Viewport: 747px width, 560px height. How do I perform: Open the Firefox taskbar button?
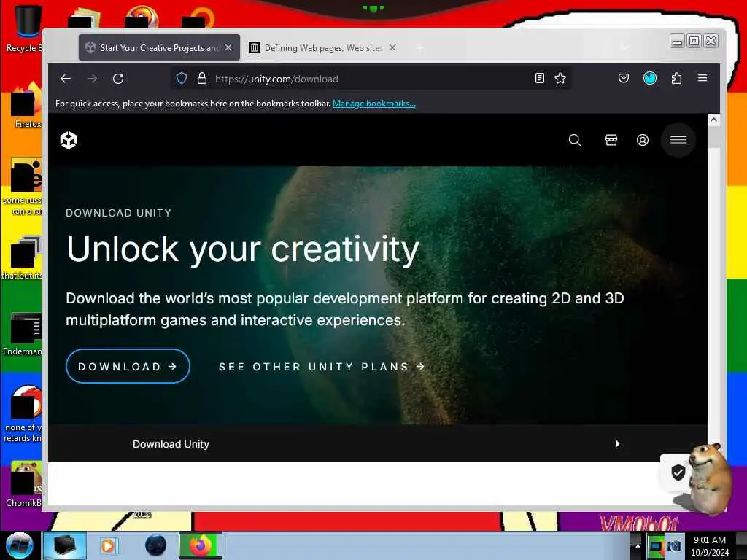coord(201,545)
